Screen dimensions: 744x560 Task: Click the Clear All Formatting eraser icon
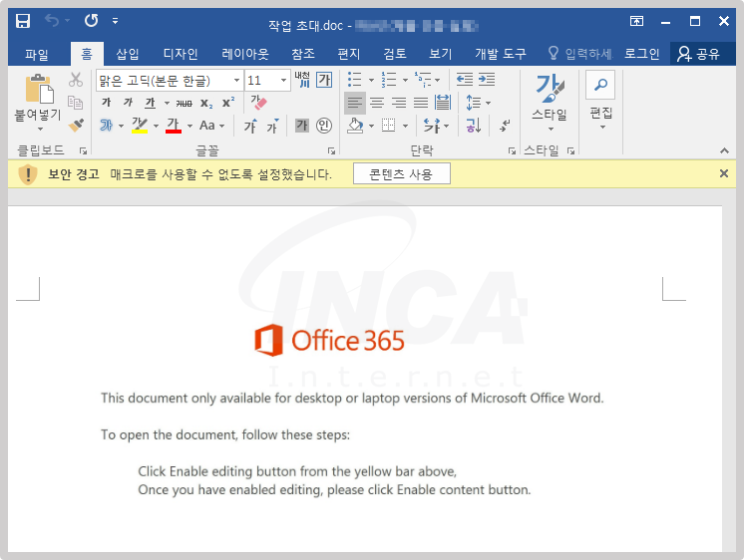click(259, 102)
